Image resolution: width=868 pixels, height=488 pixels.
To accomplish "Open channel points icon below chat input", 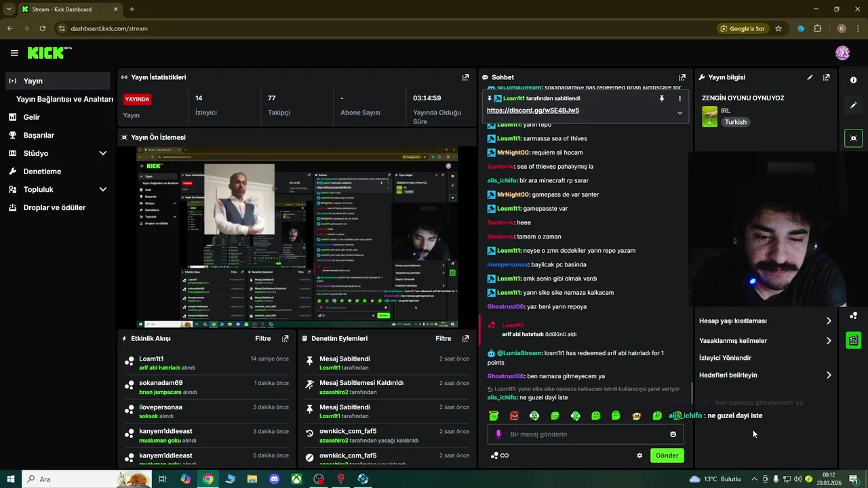I will [499, 455].
